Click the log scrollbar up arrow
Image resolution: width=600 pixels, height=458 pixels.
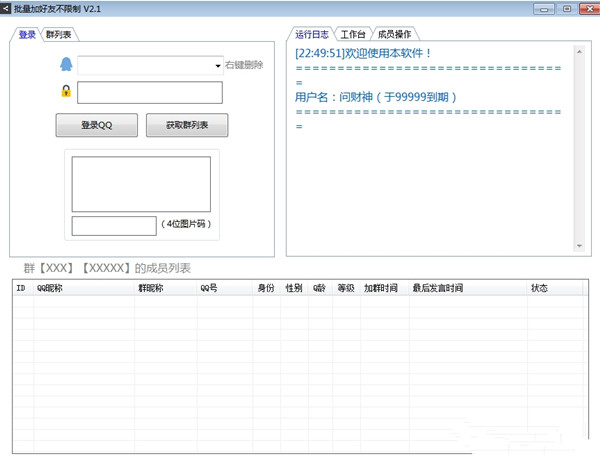[x=579, y=52]
